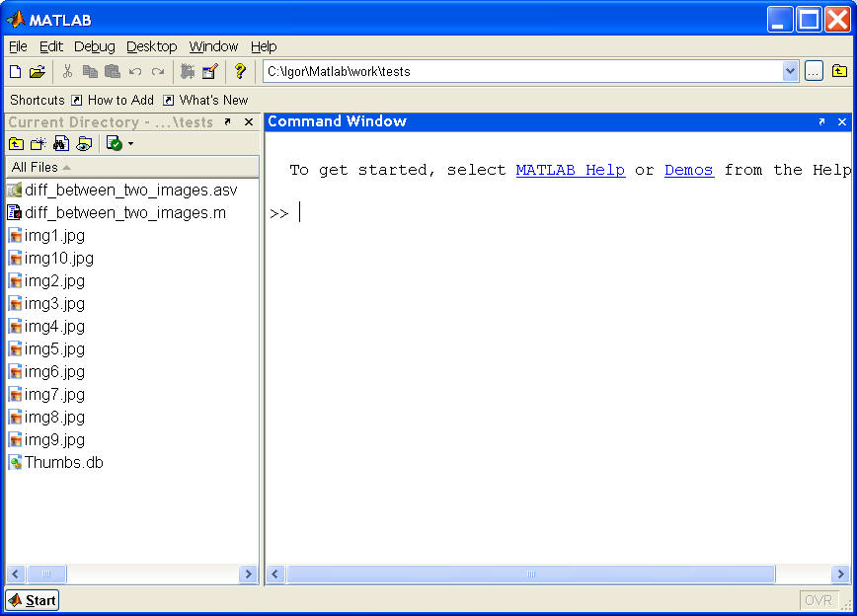Open the Debug menu

click(x=95, y=47)
